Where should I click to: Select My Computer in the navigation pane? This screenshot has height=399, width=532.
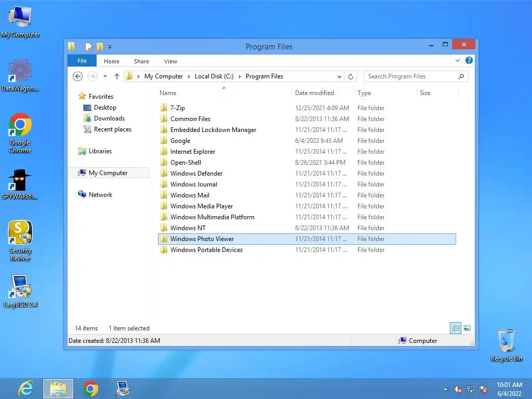(109, 173)
